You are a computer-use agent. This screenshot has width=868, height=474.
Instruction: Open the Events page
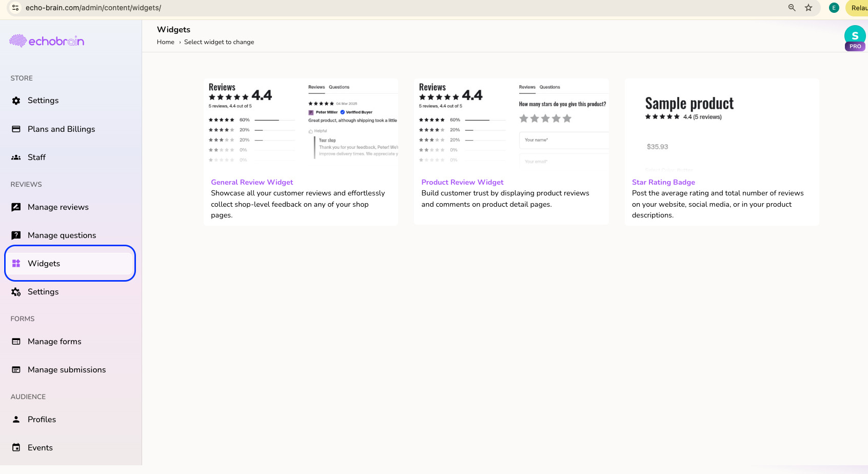70,448
